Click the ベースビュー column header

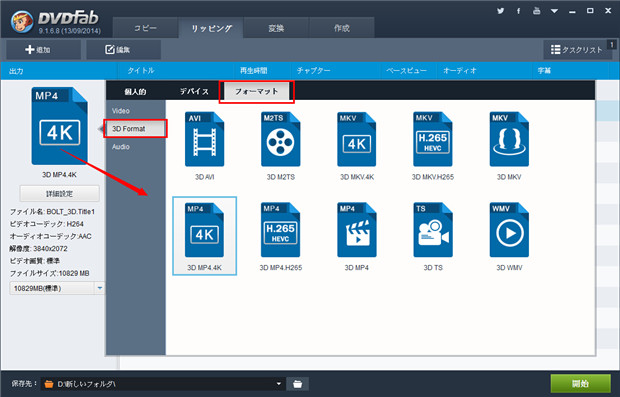406,71
